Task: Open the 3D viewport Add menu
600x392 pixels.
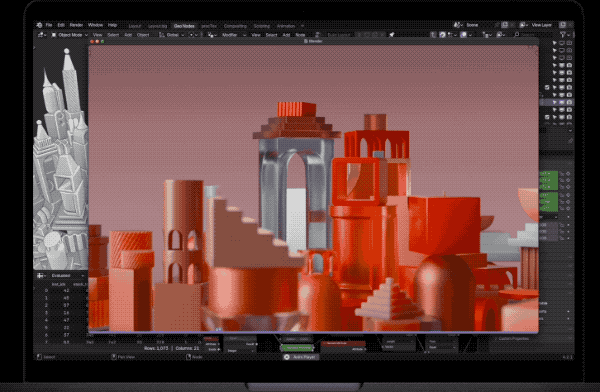Action: point(128,35)
